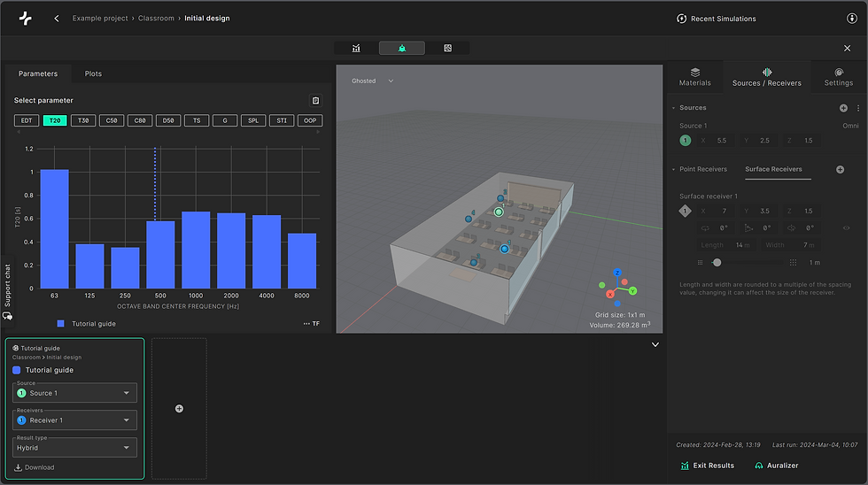This screenshot has height=485, width=868.
Task: Open the Ghosted view mode dropdown
Action: click(372, 81)
